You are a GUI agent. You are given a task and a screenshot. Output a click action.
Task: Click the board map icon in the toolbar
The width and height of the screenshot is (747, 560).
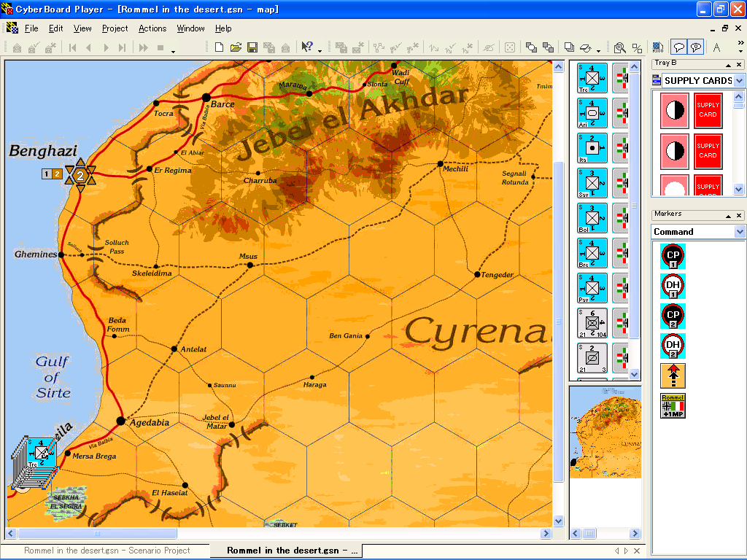(x=658, y=47)
